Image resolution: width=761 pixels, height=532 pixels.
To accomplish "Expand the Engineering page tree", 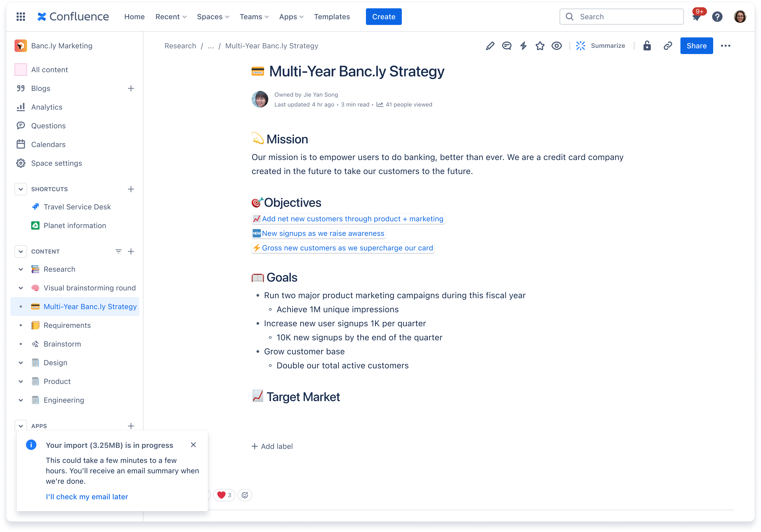I will coord(21,400).
